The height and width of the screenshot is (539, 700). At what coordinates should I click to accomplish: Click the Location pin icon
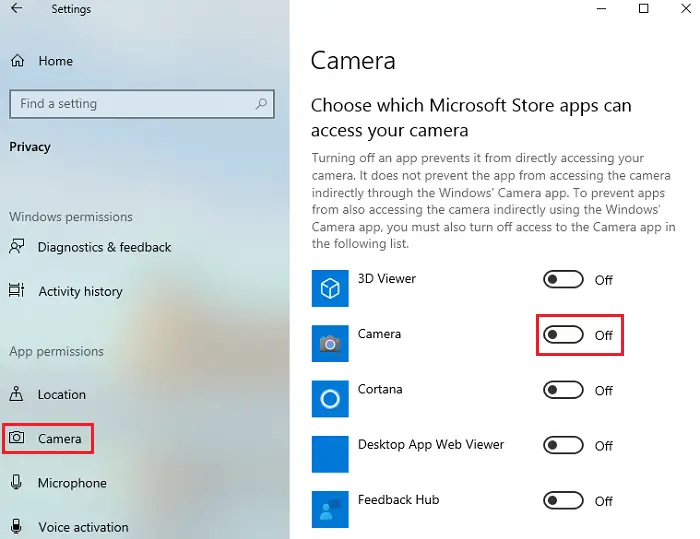tap(17, 394)
